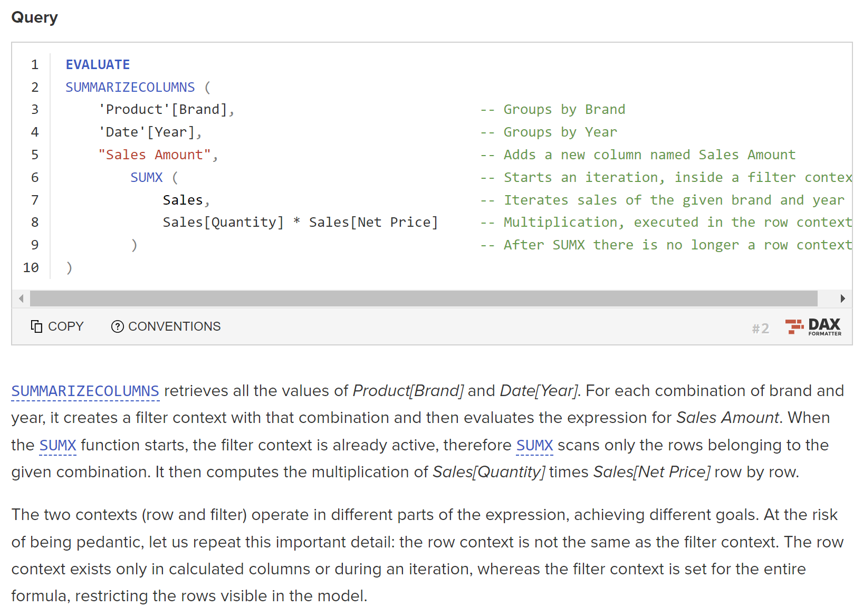Select line 1 EVALUATE keyword

coord(98,64)
